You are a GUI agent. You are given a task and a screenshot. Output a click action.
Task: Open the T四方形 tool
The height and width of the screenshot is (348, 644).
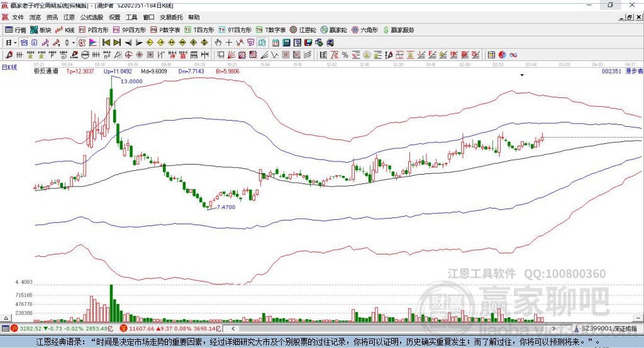tap(199, 30)
